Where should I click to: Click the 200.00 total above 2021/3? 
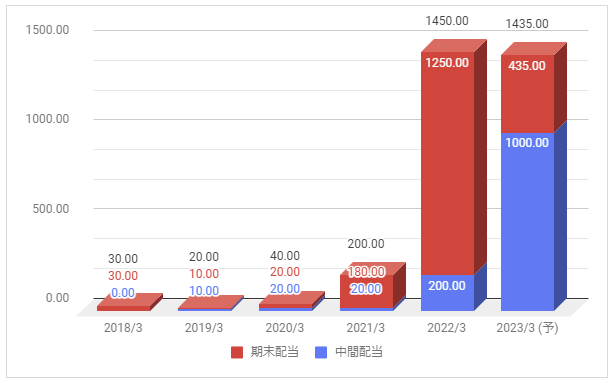(x=366, y=244)
